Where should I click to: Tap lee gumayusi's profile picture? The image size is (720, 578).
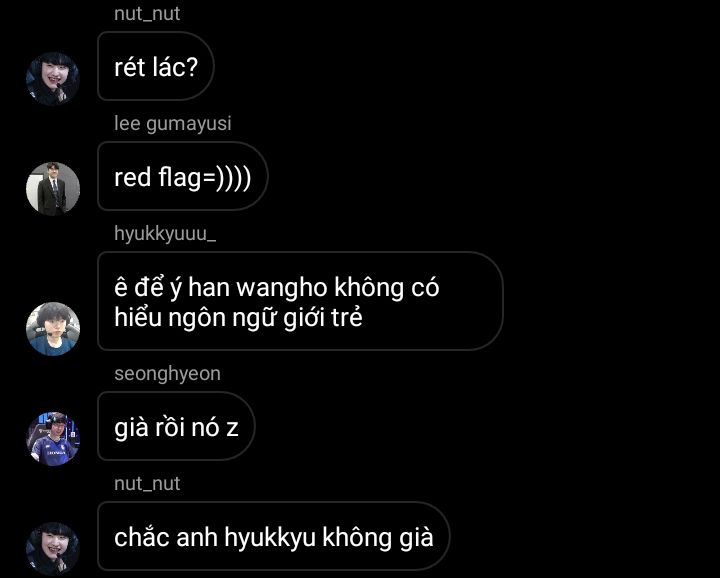click(x=53, y=188)
